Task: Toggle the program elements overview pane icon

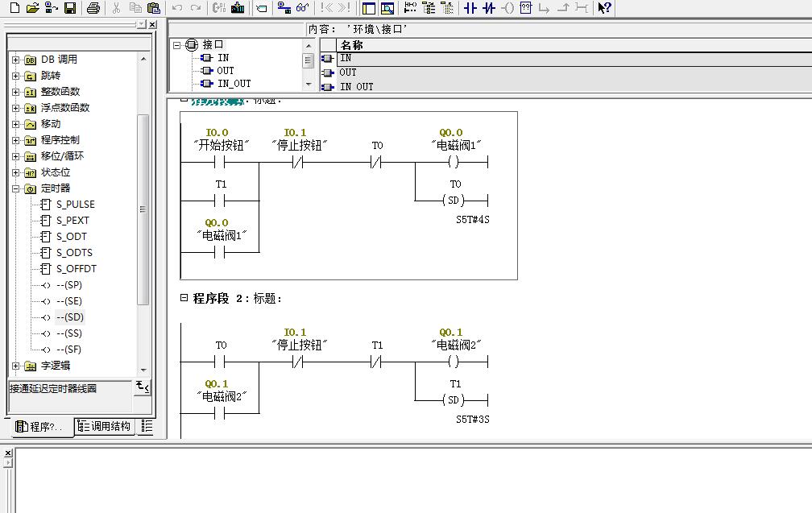Action: (x=369, y=8)
